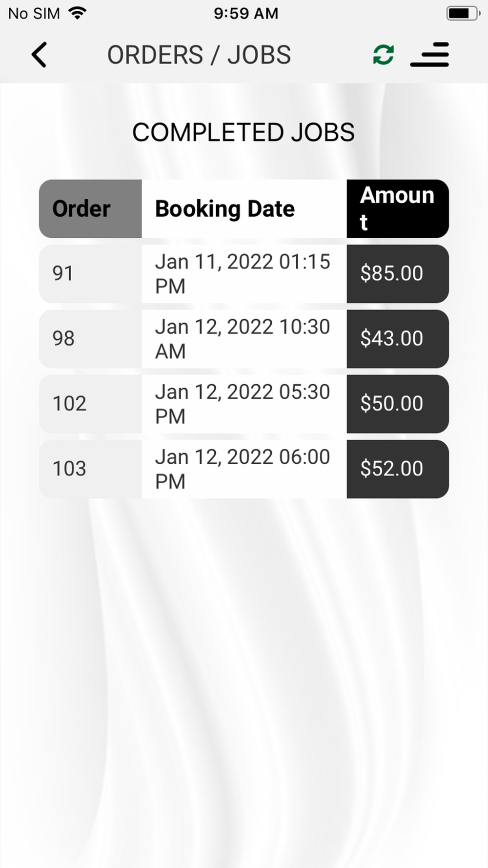The height and width of the screenshot is (868, 488).
Task: Select the Amount column header
Action: (398, 209)
